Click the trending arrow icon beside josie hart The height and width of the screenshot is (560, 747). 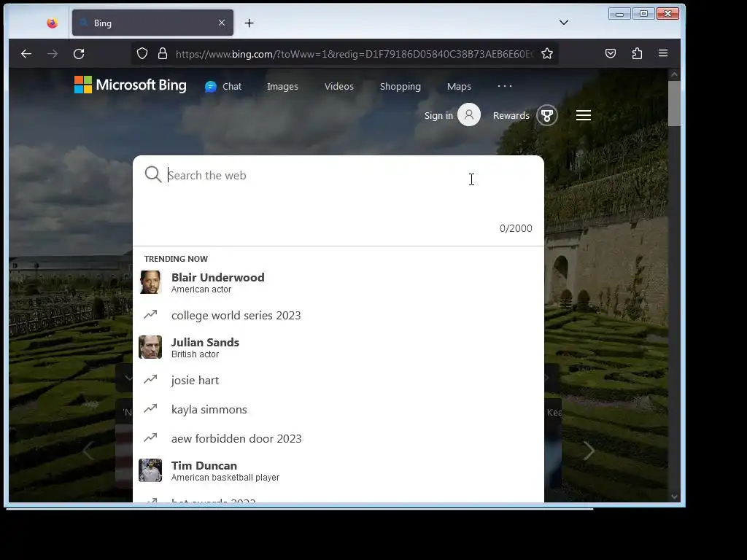point(150,379)
